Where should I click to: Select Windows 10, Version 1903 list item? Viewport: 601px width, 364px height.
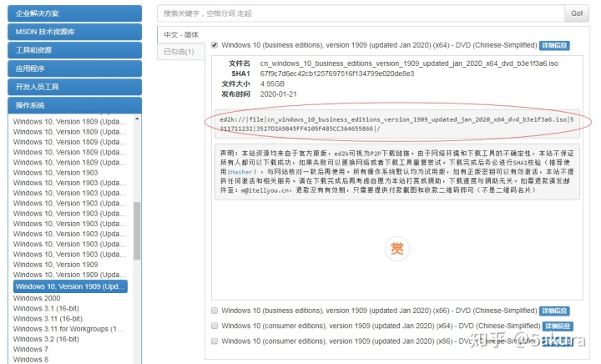(x=56, y=173)
